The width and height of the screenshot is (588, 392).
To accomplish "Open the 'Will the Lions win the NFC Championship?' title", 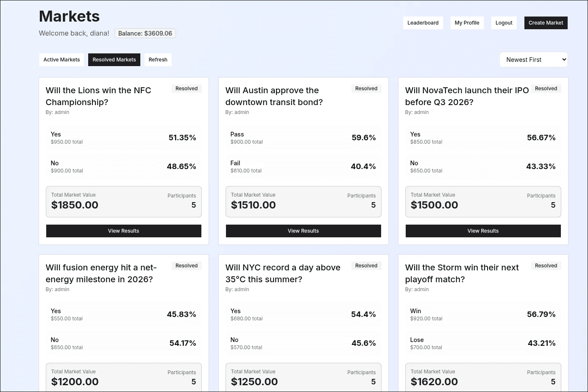I will coord(98,96).
